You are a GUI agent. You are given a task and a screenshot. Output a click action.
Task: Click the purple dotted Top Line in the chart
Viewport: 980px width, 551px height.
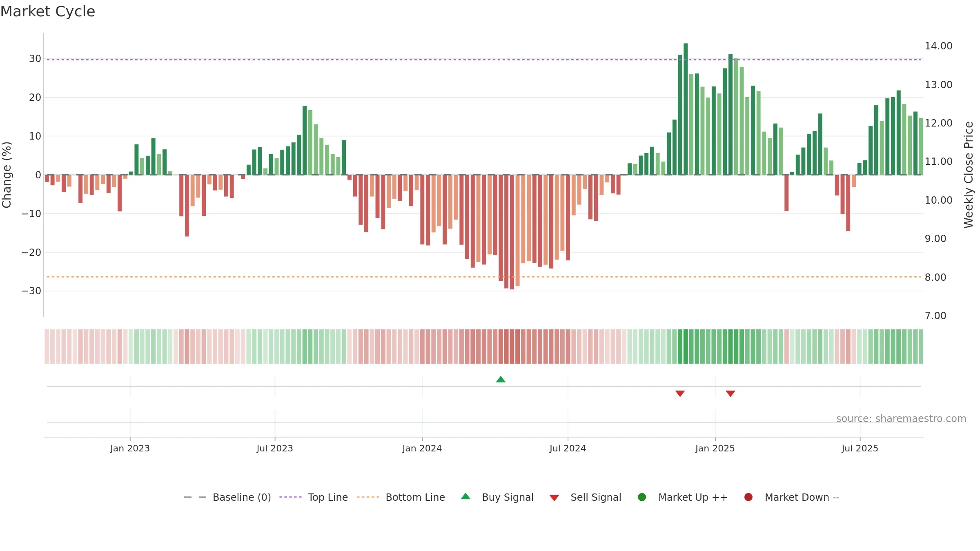click(x=484, y=60)
